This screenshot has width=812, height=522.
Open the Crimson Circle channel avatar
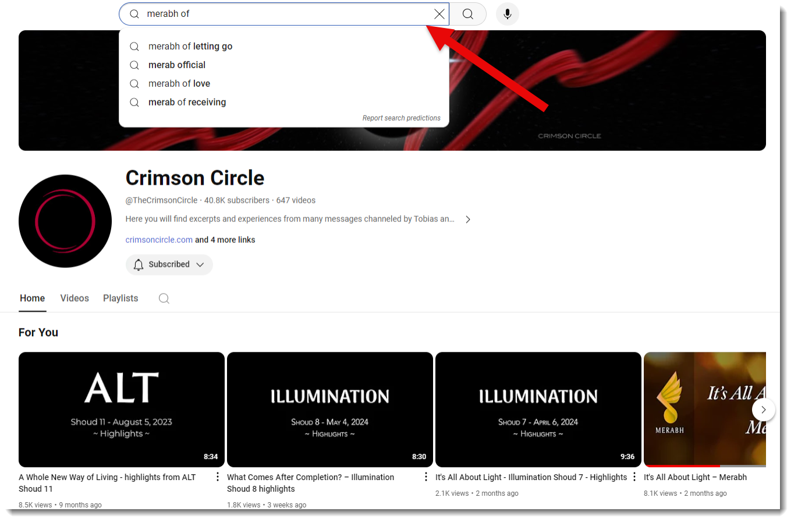coord(65,221)
